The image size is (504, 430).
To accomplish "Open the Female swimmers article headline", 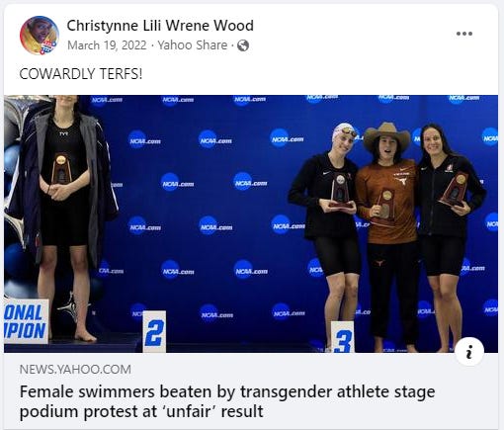I will tap(227, 401).
